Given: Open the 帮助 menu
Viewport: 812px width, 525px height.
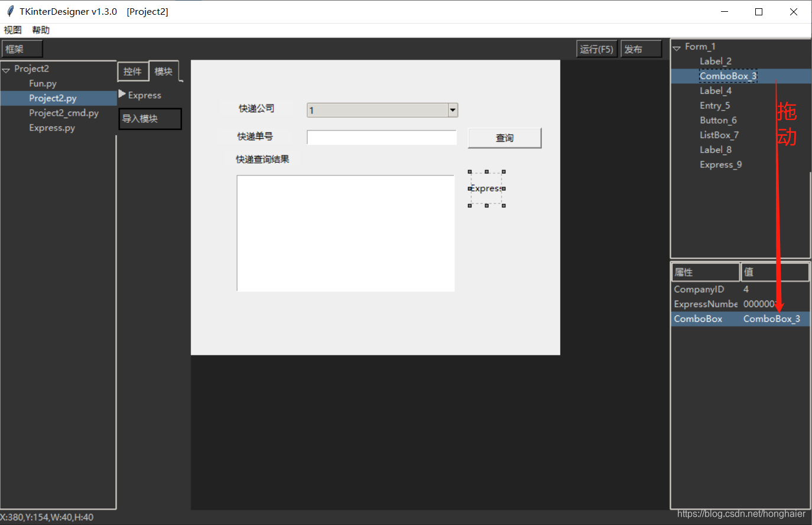Looking at the screenshot, I should click(x=41, y=30).
